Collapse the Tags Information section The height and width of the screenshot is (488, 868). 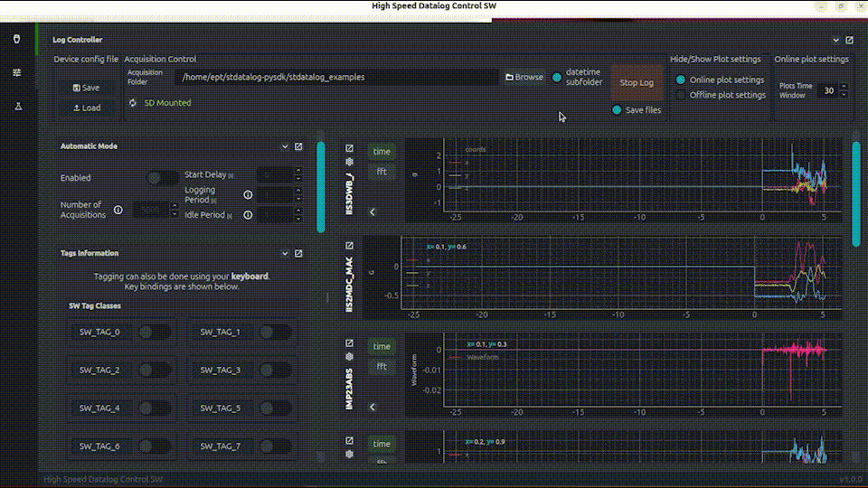point(285,253)
